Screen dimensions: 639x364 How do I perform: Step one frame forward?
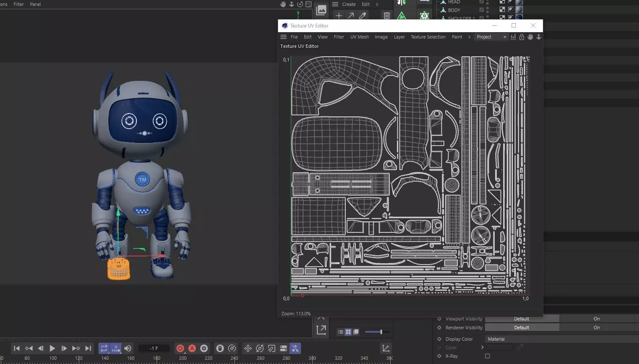pyautogui.click(x=64, y=348)
